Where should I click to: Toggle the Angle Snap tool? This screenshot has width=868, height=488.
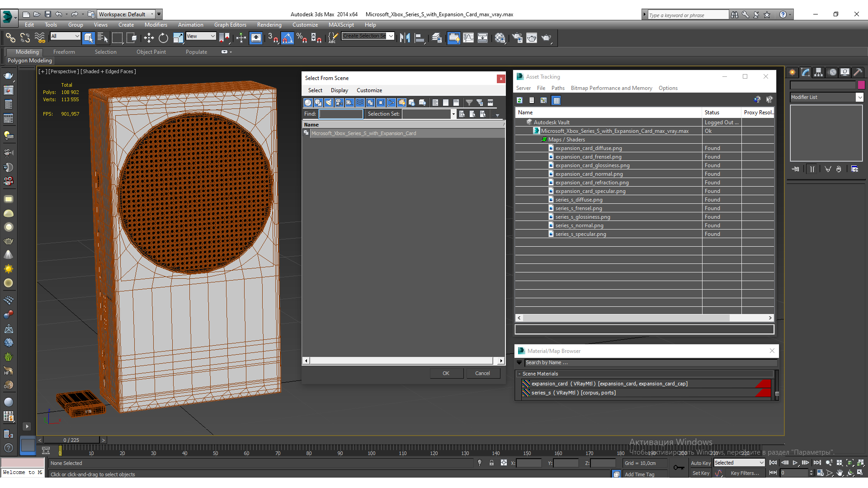tap(288, 38)
